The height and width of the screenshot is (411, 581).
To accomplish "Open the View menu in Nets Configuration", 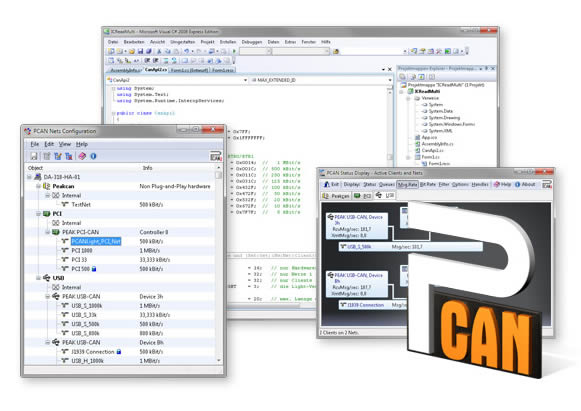I will pos(64,144).
